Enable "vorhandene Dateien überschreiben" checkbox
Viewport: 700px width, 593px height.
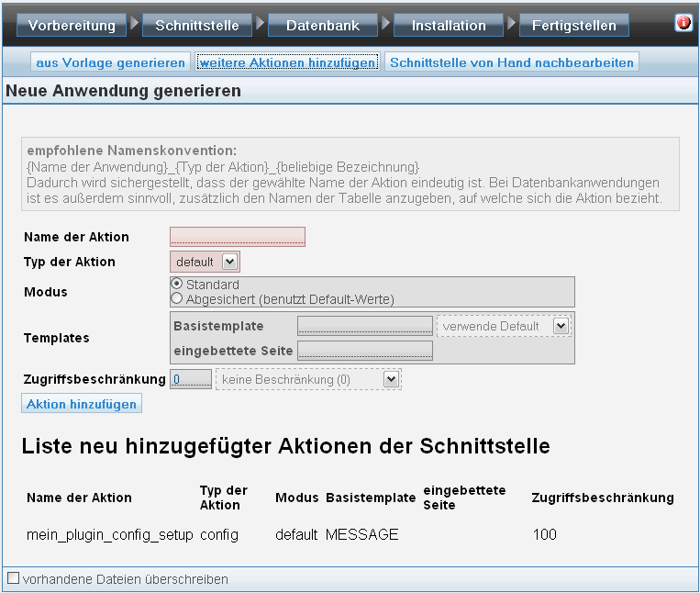pos(14,577)
